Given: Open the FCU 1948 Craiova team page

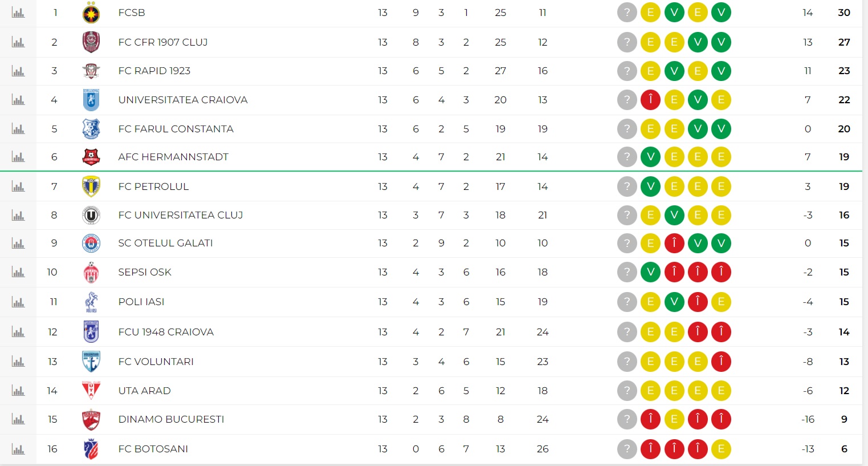Looking at the screenshot, I should (x=166, y=332).
